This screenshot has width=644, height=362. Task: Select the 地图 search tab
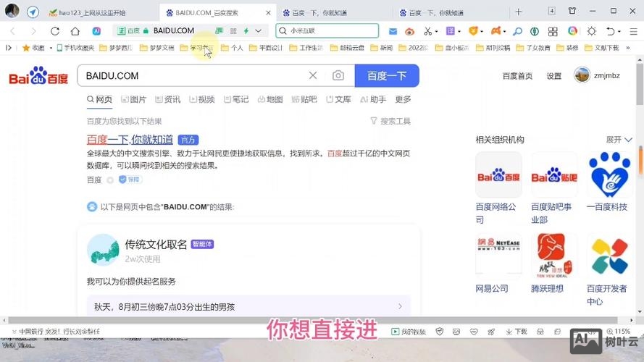(x=269, y=99)
